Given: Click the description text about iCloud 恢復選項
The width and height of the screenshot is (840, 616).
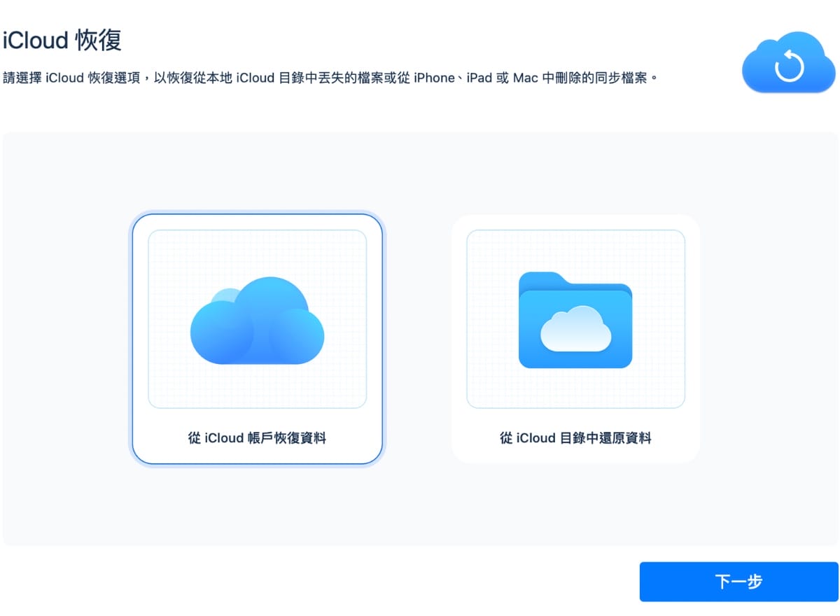Looking at the screenshot, I should click(331, 77).
